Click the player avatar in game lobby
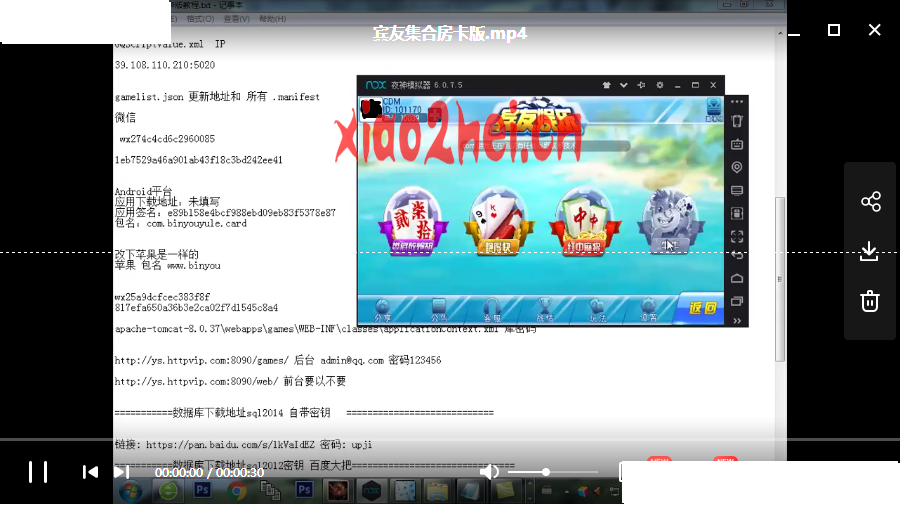 (x=371, y=109)
